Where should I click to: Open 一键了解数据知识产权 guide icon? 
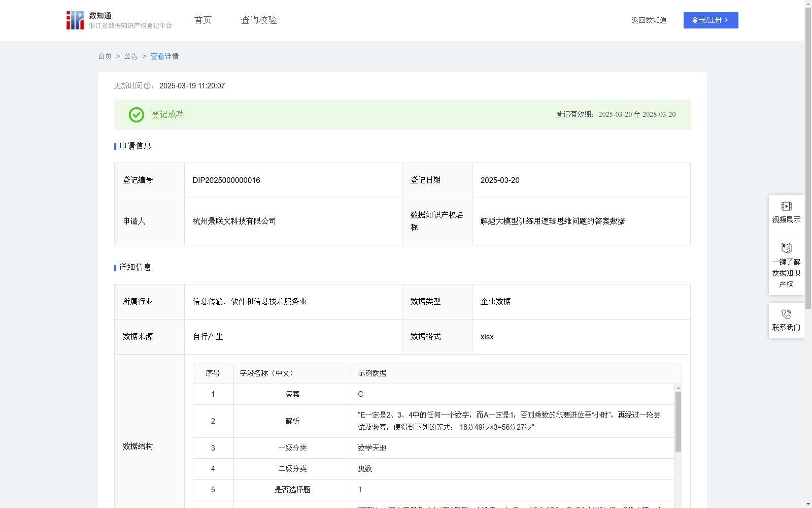pyautogui.click(x=786, y=248)
